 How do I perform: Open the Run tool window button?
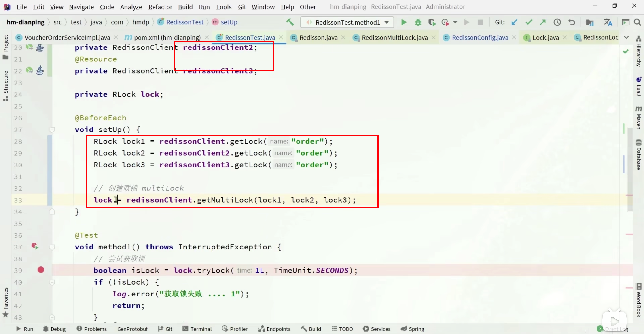pyautogui.click(x=25, y=329)
